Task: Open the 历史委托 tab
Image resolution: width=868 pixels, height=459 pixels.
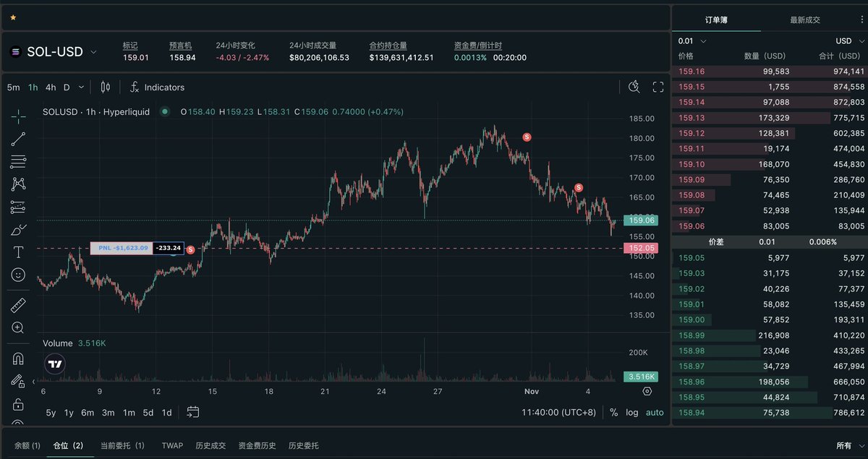Action: click(303, 446)
